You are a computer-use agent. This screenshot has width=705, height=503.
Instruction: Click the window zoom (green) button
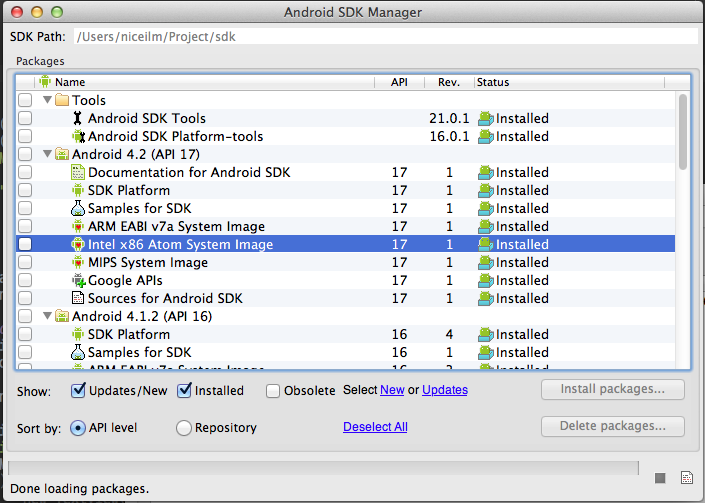click(x=57, y=12)
